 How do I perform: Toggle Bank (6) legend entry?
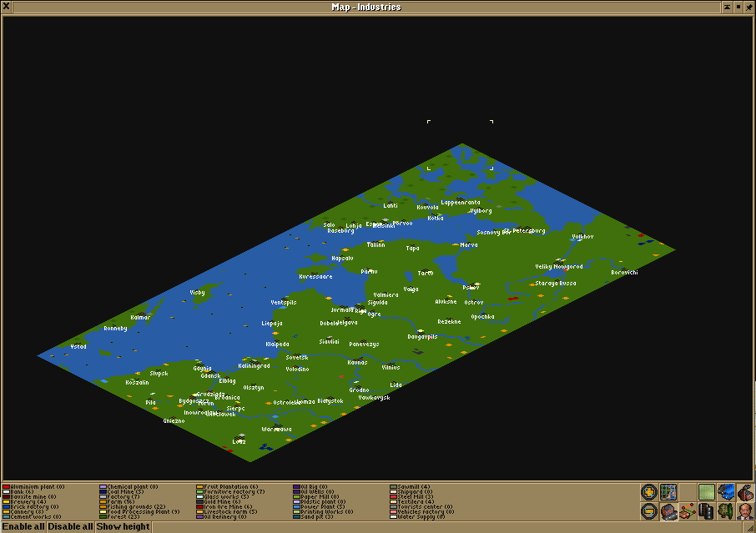click(18, 491)
